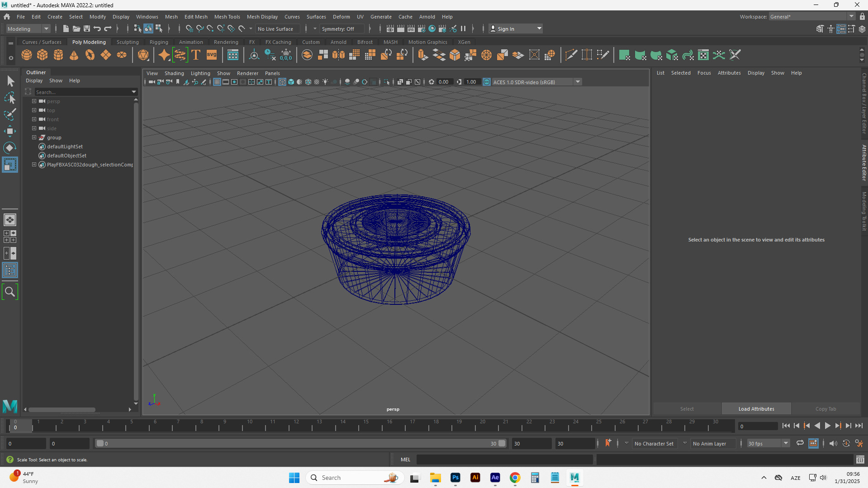Click the range slider bar handle at 0
Image resolution: width=868 pixels, height=488 pixels.
tap(100, 443)
